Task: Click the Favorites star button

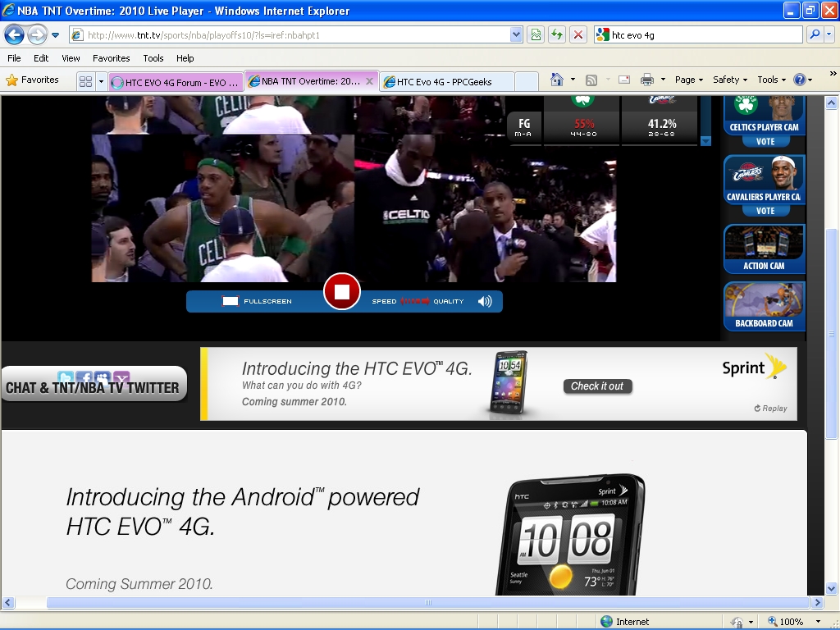Action: click(33, 80)
